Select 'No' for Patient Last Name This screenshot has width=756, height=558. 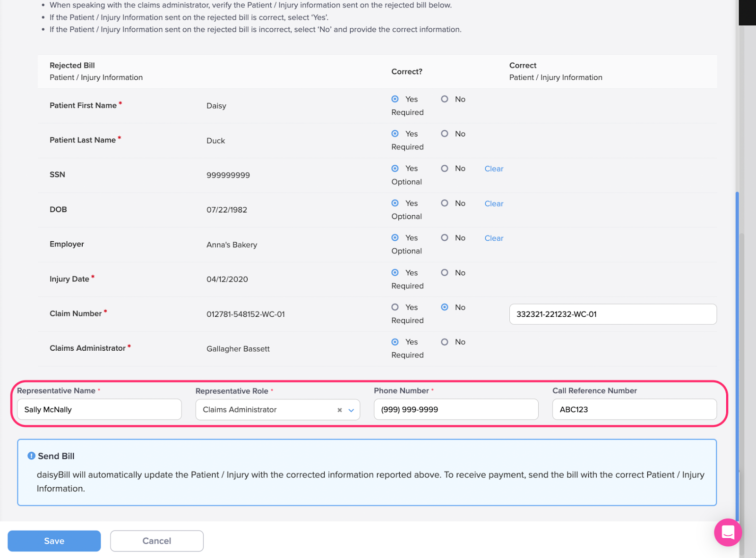click(445, 134)
